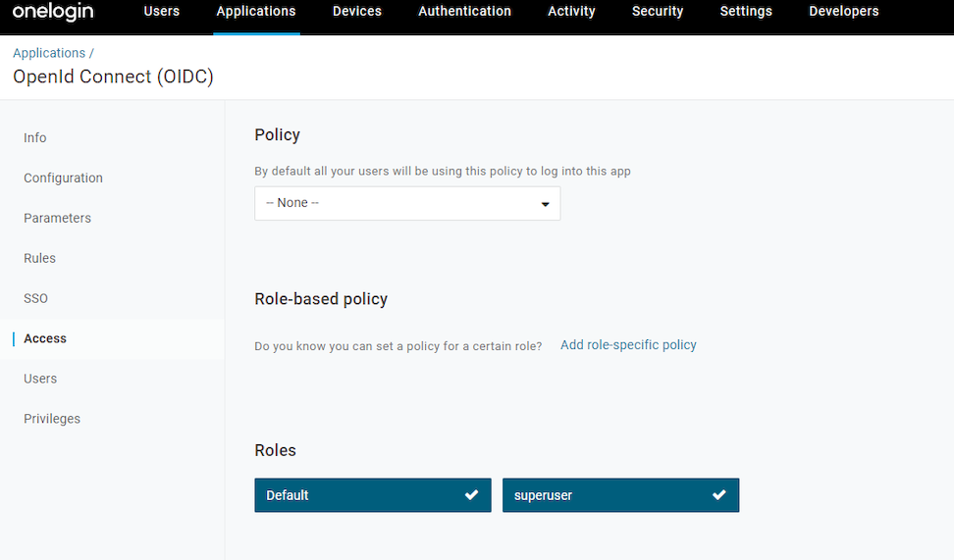Open the Authentication menu
The width and height of the screenshot is (954, 560).
(x=464, y=12)
